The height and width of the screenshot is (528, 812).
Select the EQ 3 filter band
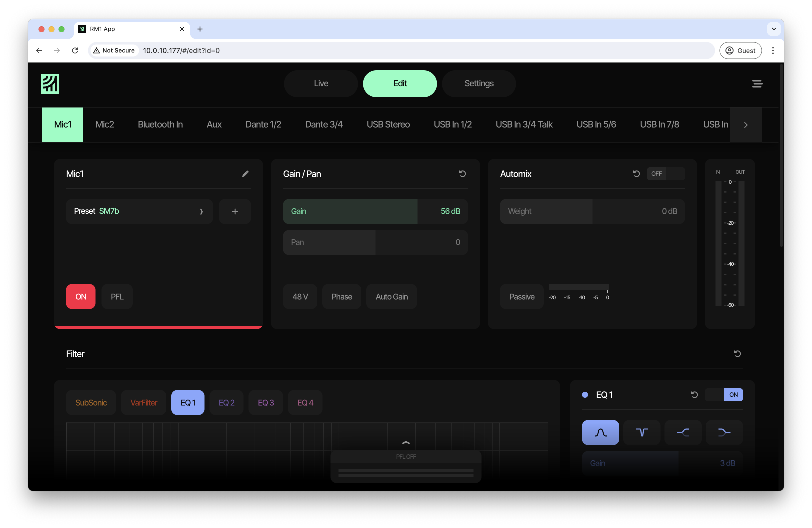pyautogui.click(x=266, y=402)
